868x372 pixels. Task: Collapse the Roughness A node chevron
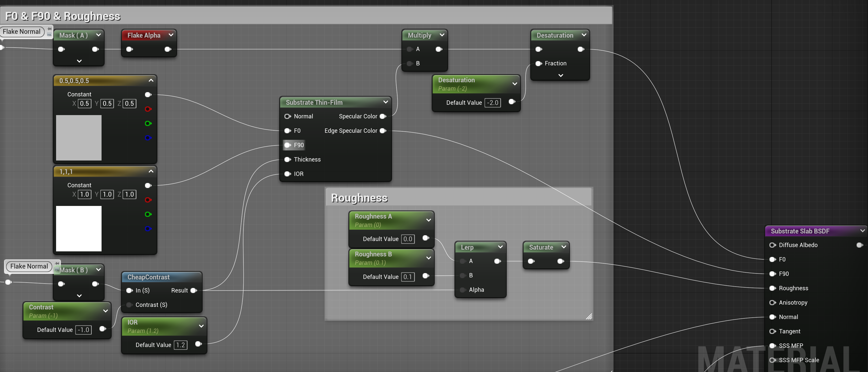(429, 220)
